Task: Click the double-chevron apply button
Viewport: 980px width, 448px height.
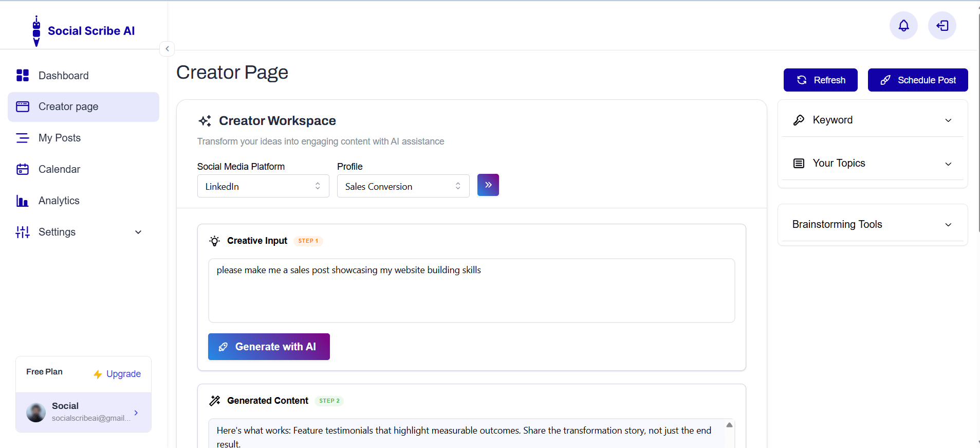Action: tap(488, 185)
